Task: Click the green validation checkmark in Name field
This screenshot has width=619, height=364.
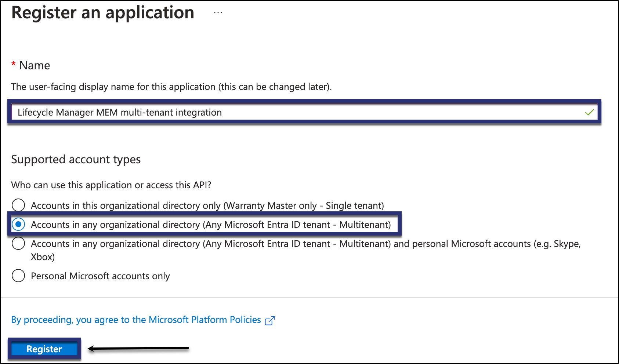Action: 589,112
